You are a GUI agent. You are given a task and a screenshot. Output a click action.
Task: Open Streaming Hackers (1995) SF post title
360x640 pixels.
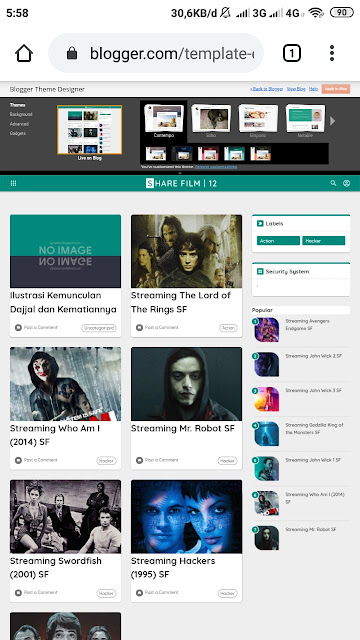[x=173, y=567]
